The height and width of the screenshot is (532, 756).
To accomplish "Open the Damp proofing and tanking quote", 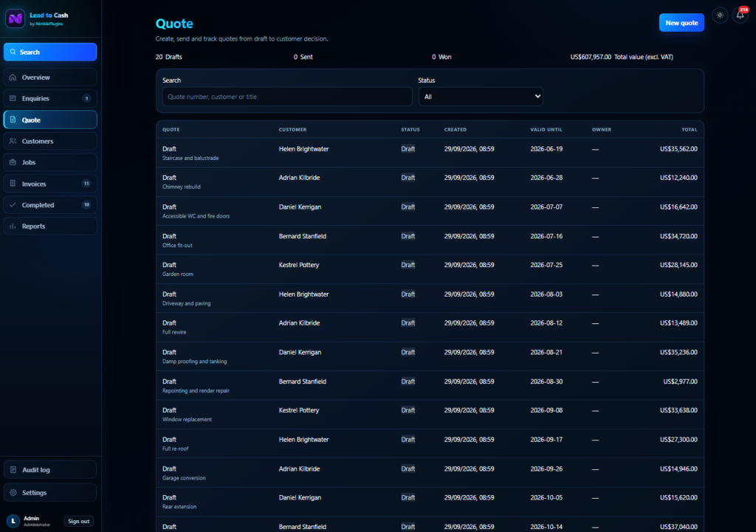I will point(430,356).
